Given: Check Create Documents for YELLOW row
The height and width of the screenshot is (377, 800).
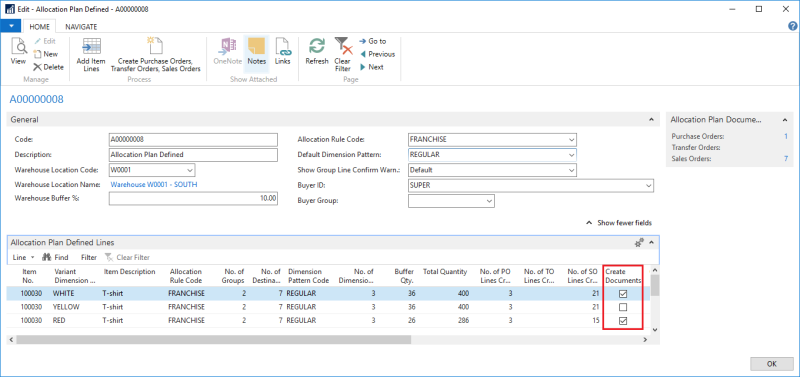Looking at the screenshot, I should tap(622, 307).
